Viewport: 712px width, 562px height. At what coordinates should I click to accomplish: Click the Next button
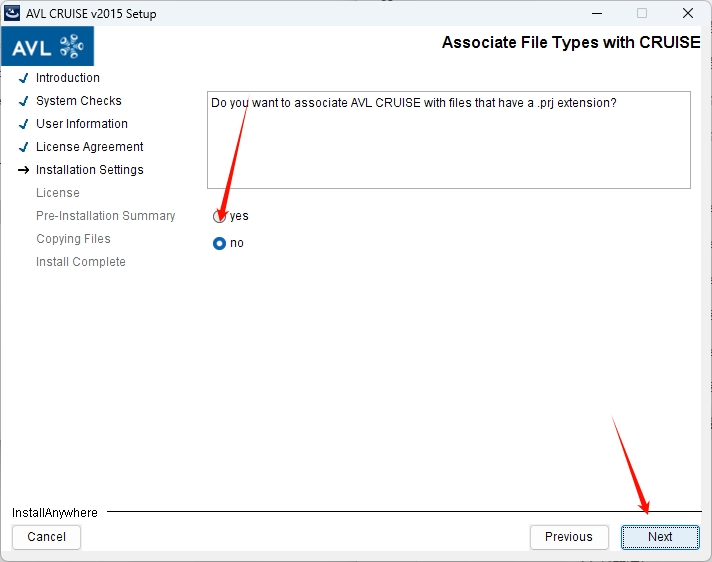(660, 537)
